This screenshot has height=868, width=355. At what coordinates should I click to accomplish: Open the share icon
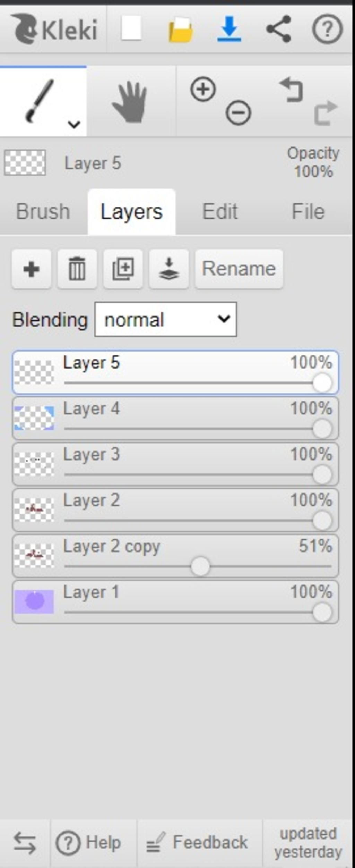point(278,29)
